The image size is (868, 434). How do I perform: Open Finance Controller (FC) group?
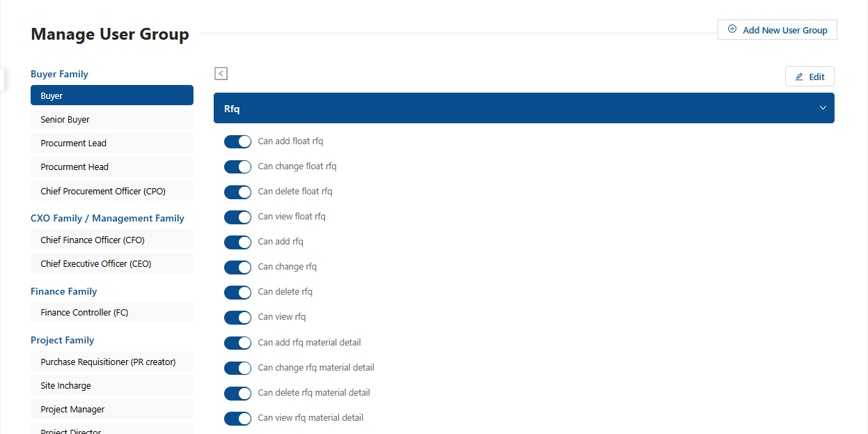click(x=111, y=313)
